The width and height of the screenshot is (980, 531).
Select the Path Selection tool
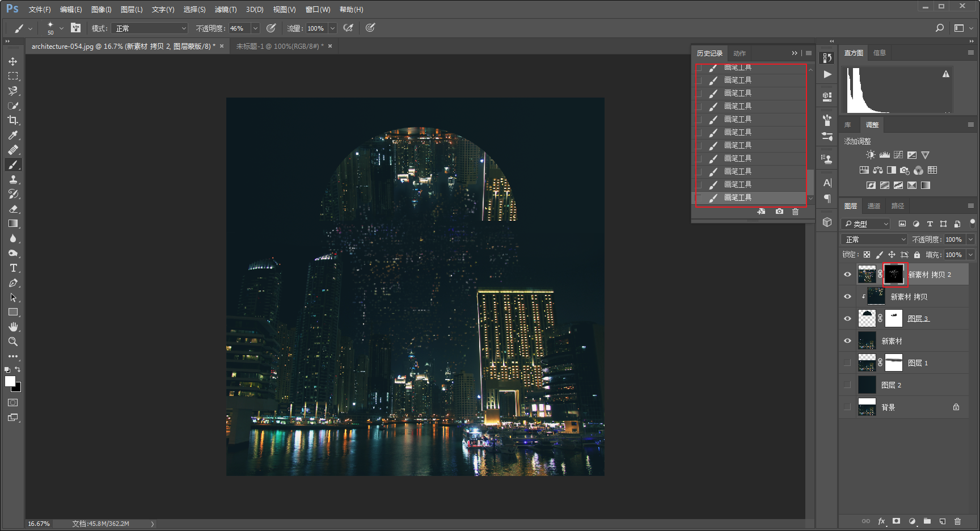[13, 297]
